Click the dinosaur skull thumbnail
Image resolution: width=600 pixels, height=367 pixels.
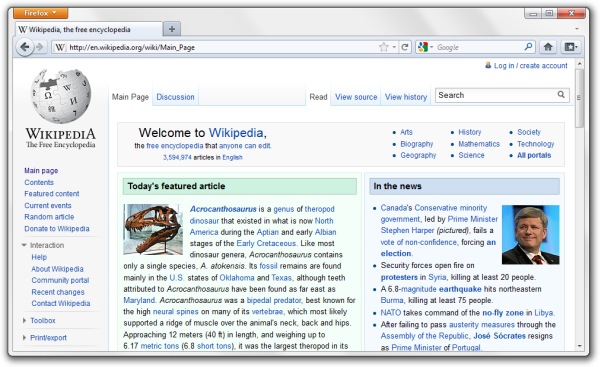[x=153, y=229]
